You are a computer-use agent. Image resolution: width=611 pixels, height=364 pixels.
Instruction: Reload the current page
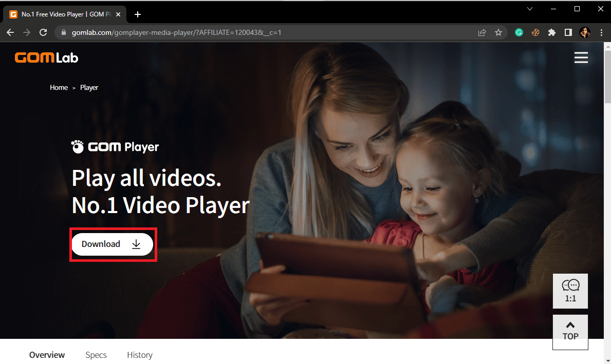(x=43, y=33)
